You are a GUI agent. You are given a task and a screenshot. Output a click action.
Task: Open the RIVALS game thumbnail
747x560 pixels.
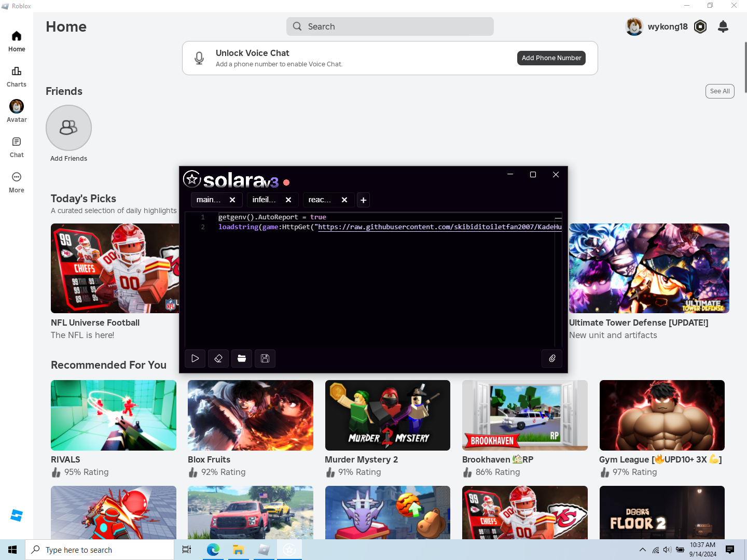point(114,415)
